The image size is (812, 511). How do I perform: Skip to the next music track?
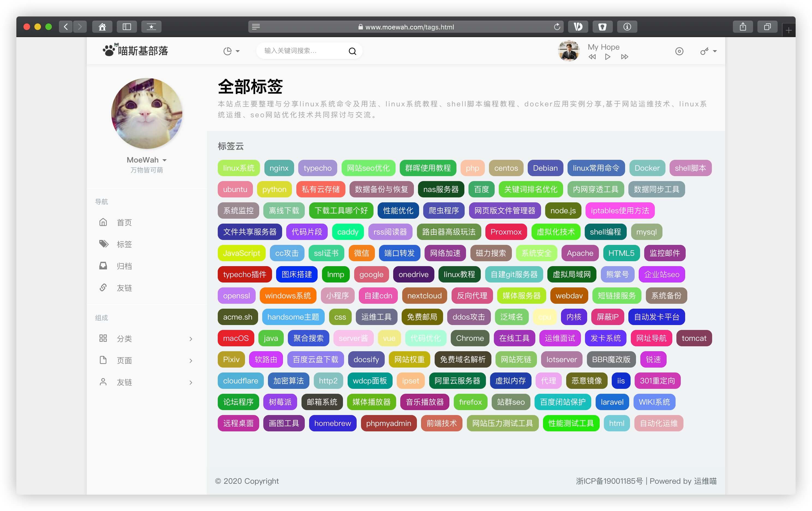[x=625, y=57]
